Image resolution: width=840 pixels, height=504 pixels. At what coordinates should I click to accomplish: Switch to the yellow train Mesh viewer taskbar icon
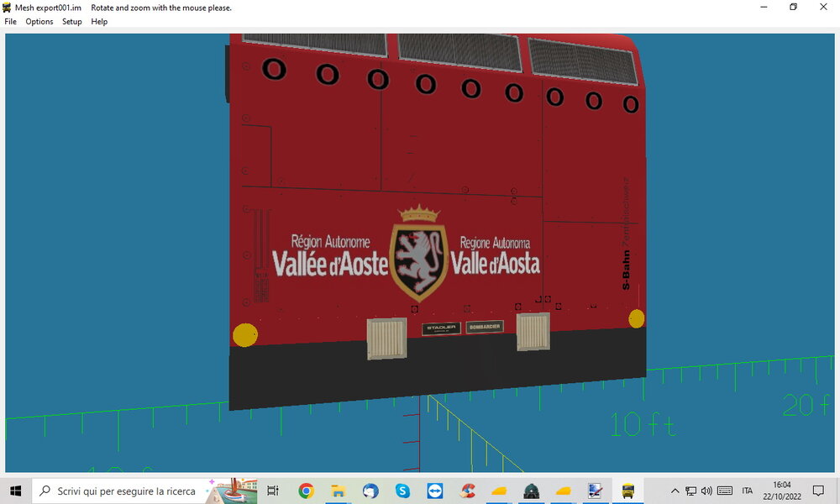[627, 491]
